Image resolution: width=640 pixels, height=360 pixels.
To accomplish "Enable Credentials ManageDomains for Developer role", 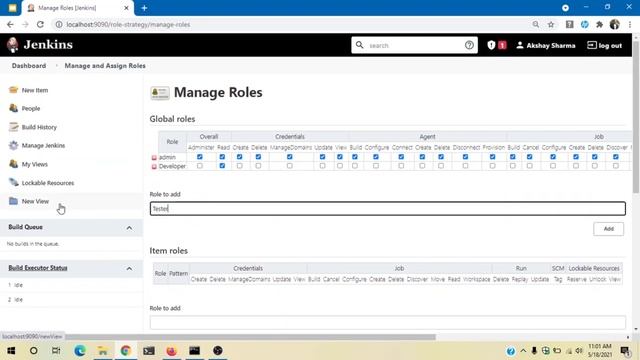I will (289, 166).
